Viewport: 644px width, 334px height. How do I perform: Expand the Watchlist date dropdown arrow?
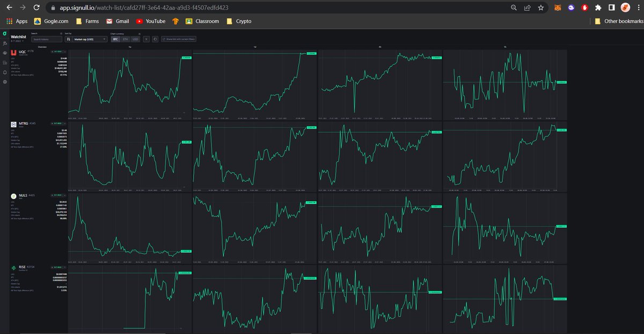[23, 41]
